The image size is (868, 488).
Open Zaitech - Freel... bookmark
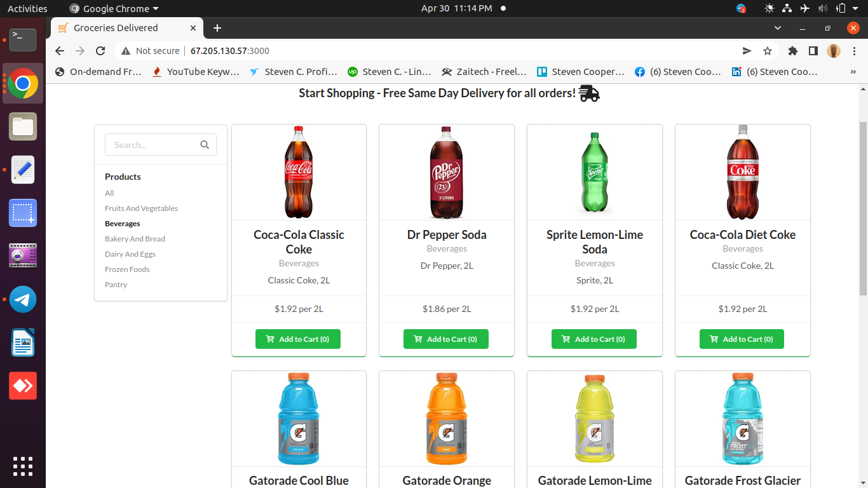484,72
